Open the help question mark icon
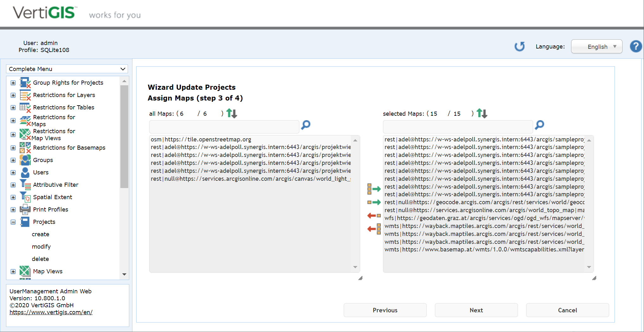644x332 pixels. [636, 46]
